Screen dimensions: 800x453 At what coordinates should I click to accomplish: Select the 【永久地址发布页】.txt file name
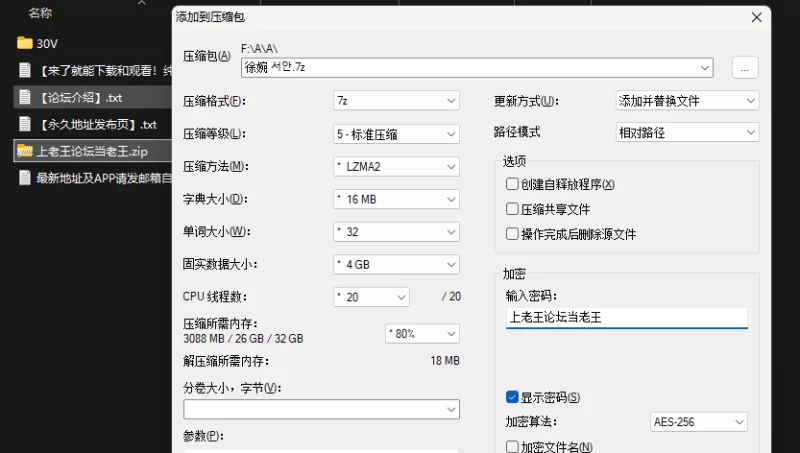click(97, 124)
